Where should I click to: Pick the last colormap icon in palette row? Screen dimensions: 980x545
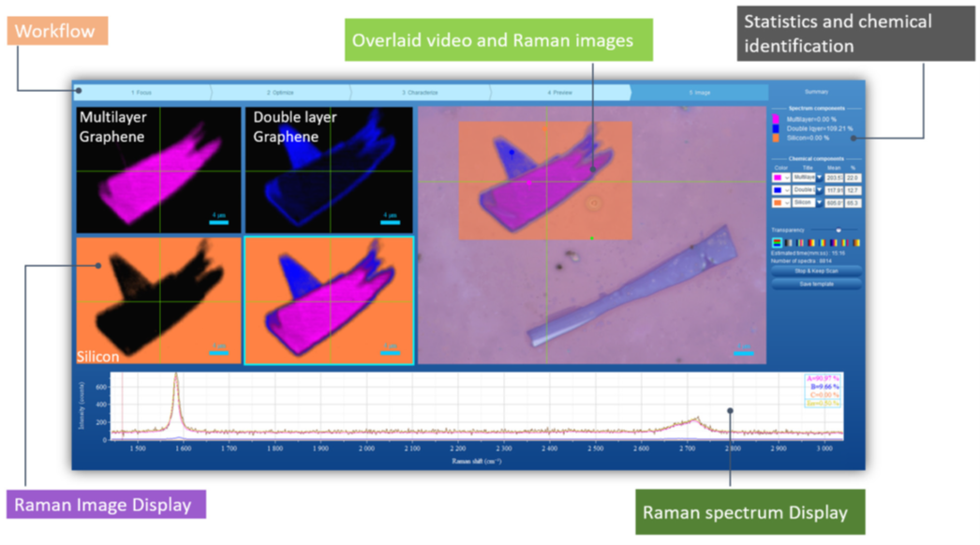pos(856,243)
